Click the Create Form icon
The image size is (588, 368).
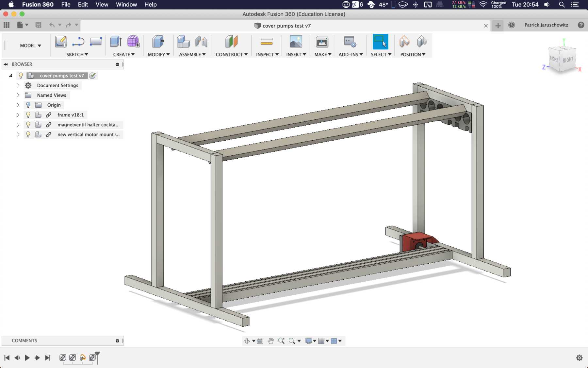pyautogui.click(x=133, y=42)
